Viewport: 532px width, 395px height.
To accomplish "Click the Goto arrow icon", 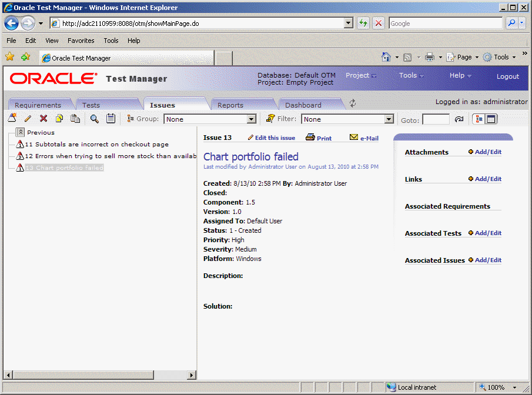I will click(459, 119).
